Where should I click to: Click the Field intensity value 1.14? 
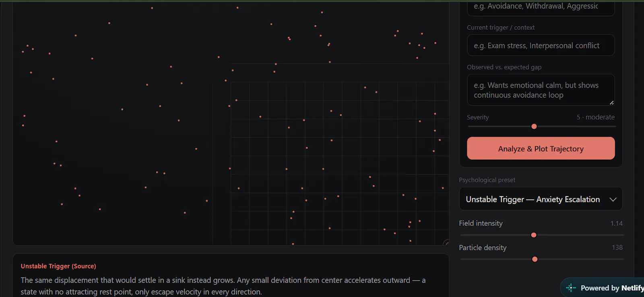[616, 223]
